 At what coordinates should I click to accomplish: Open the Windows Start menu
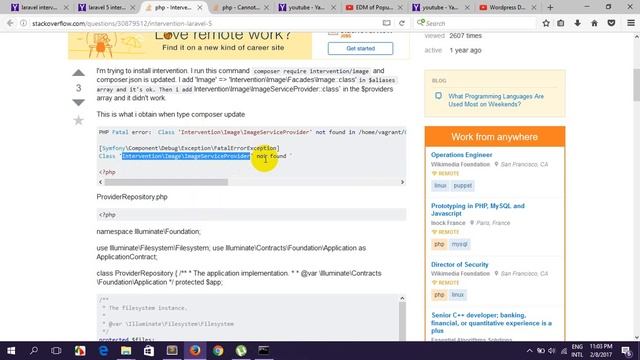(11, 351)
